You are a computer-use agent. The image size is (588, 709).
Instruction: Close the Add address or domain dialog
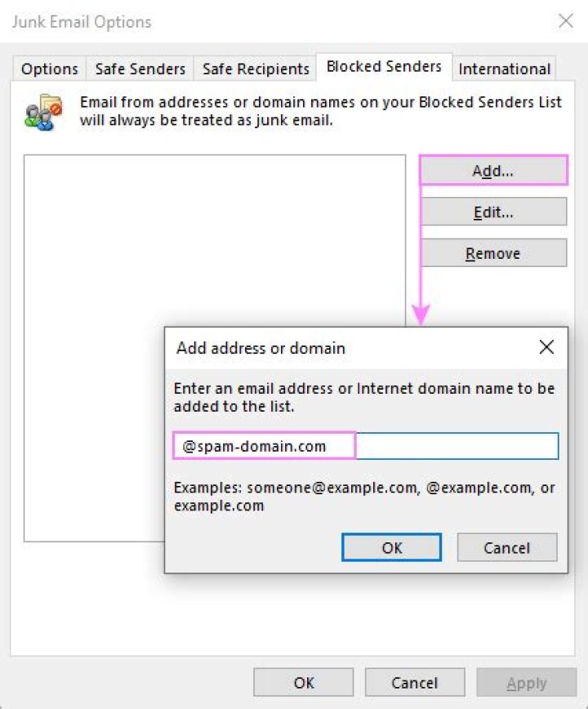[546, 346]
